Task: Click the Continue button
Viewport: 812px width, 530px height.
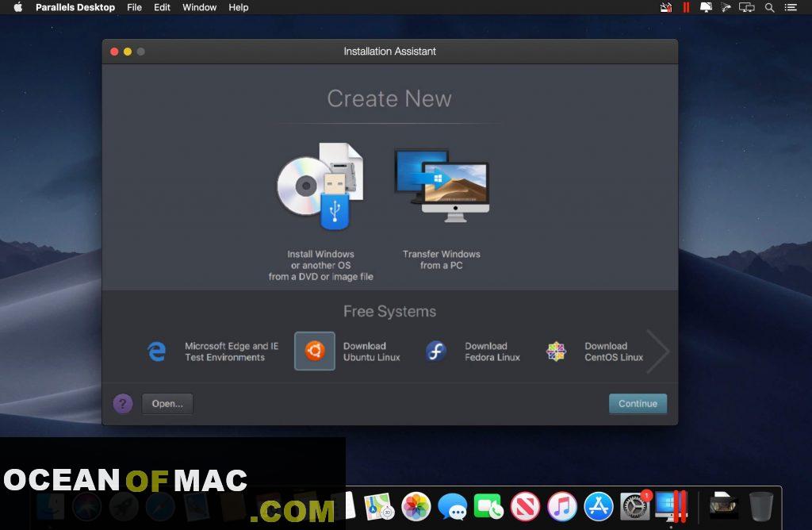Action: point(638,404)
